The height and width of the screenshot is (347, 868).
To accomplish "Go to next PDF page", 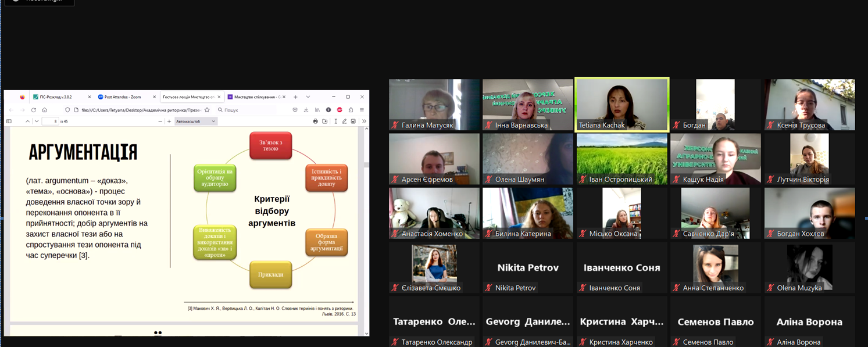I will (37, 121).
